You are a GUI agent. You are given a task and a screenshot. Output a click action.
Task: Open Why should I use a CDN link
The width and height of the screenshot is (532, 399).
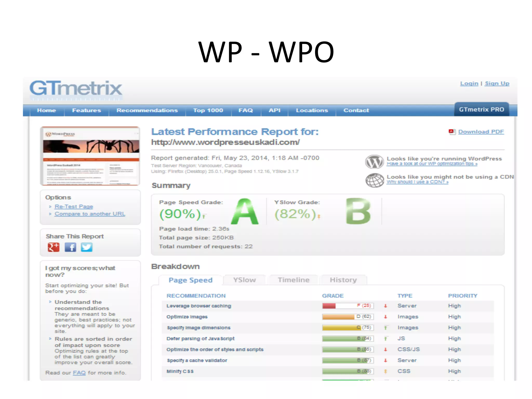[417, 182]
